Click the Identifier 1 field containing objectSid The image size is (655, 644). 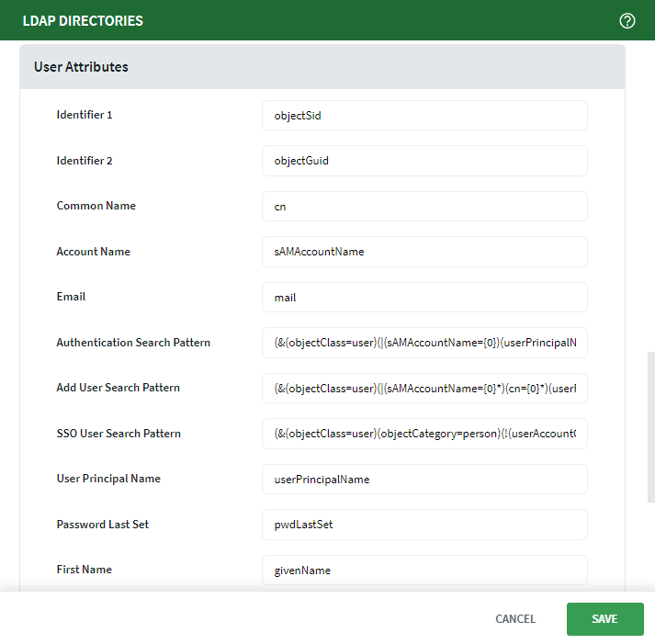tap(424, 115)
